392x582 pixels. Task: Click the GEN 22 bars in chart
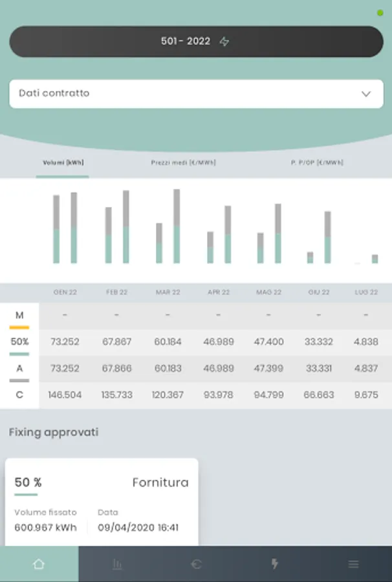[x=65, y=228]
